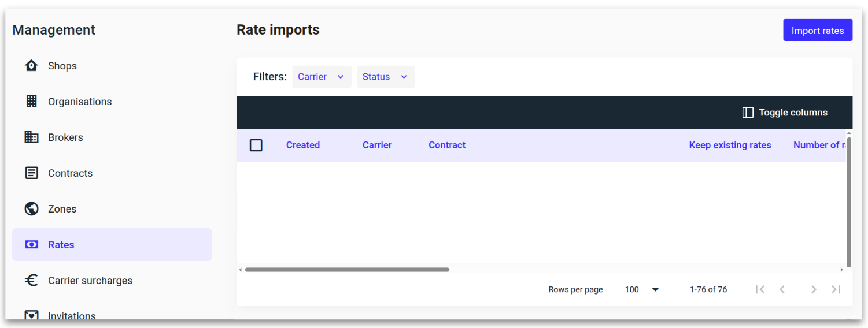Click the Brokers office icon

[31, 137]
